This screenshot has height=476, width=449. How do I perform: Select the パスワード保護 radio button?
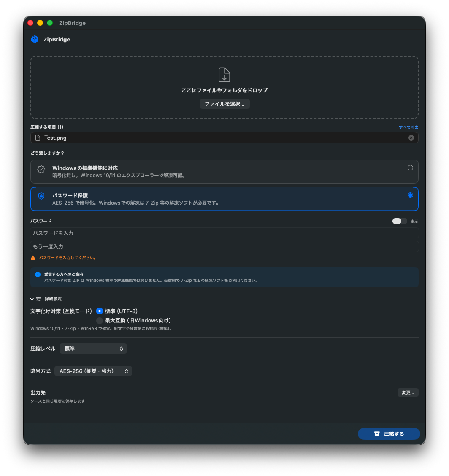(410, 195)
